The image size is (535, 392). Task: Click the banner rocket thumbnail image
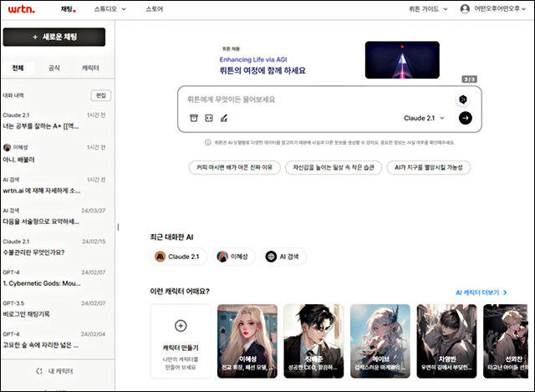(x=402, y=59)
